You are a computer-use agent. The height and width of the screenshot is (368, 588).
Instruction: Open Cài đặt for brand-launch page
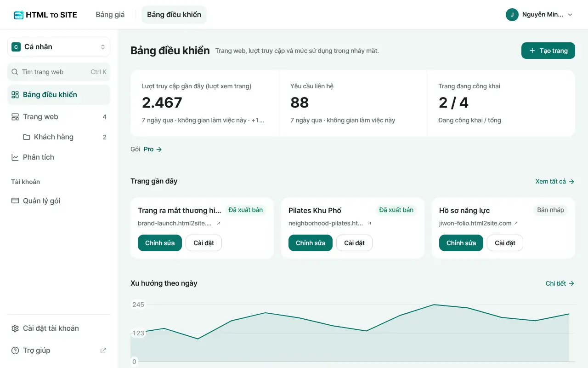[x=204, y=243]
